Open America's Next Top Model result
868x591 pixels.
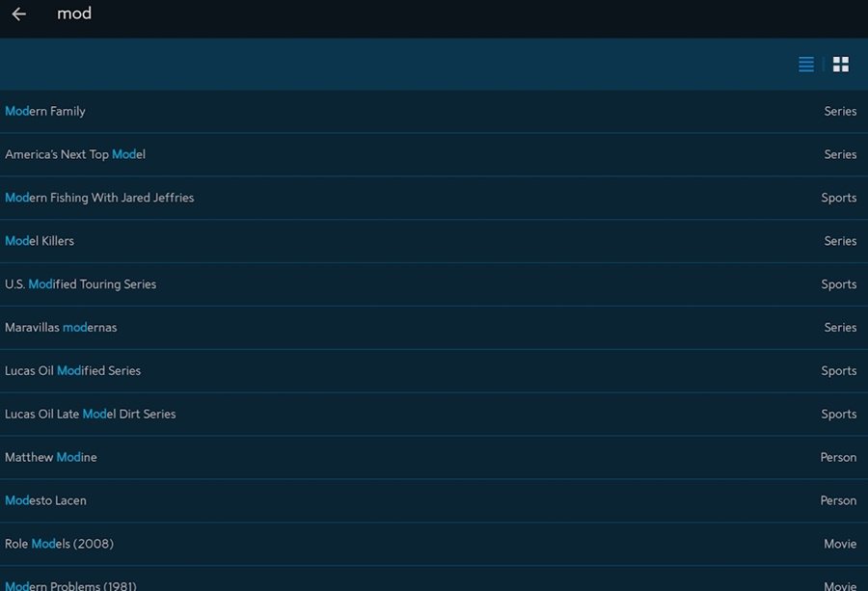click(x=434, y=154)
